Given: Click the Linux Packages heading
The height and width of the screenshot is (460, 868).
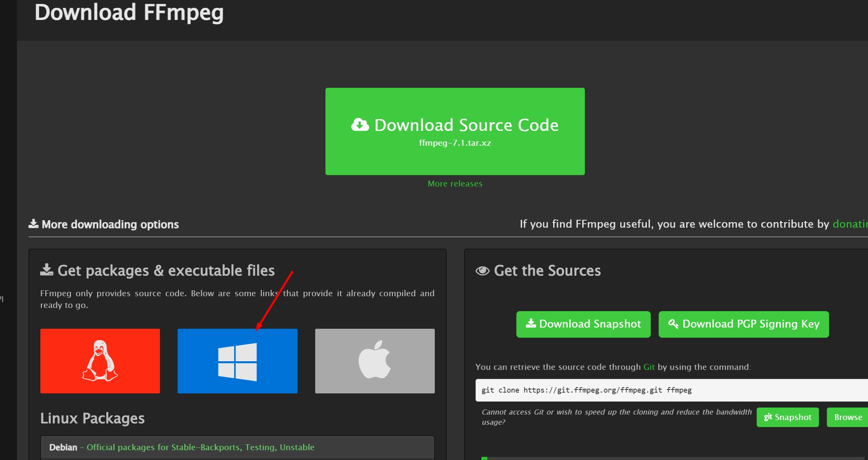Looking at the screenshot, I should coord(93,418).
